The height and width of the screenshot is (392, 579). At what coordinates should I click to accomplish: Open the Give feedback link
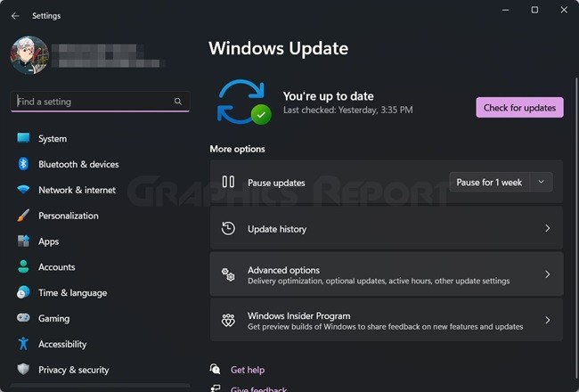point(258,389)
